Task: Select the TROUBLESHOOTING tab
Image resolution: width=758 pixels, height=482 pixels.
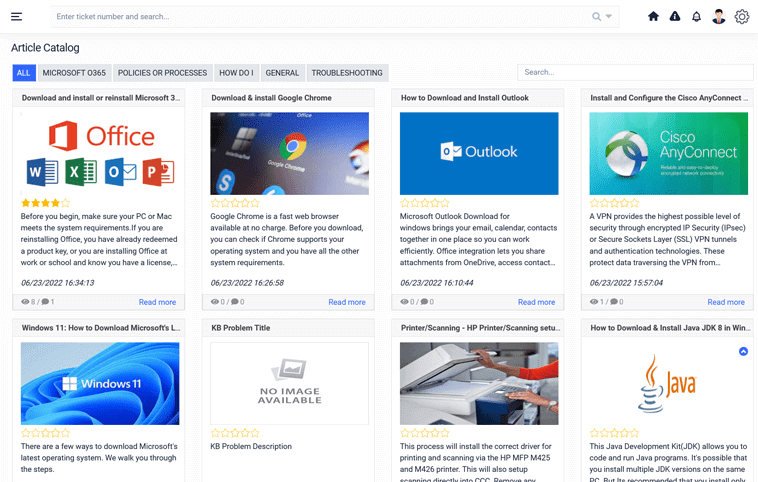Action: 347,73
